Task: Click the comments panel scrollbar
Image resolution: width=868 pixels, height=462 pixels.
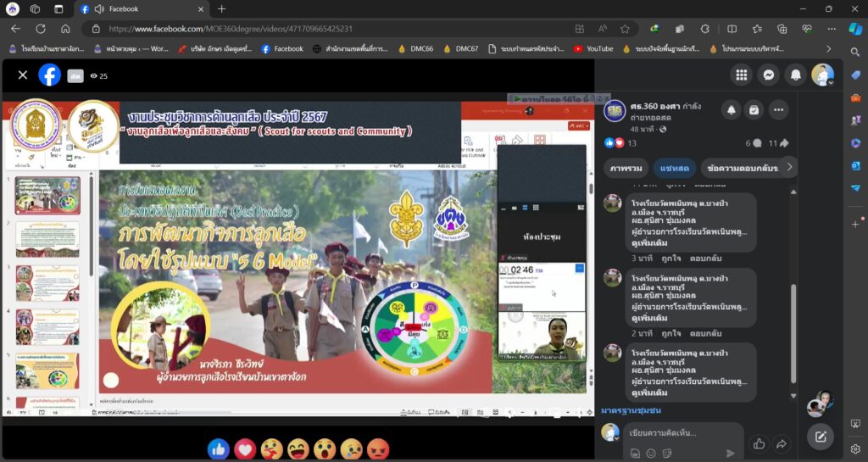Action: click(793, 334)
